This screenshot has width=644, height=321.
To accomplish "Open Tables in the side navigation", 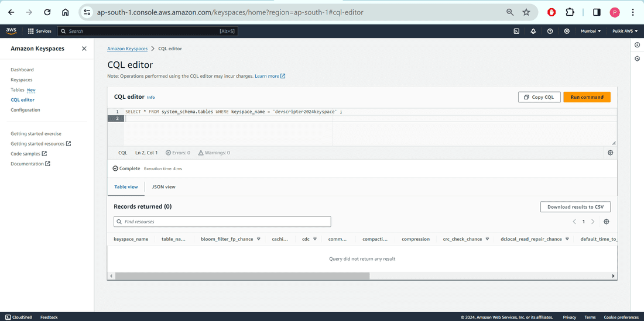I will tap(17, 90).
